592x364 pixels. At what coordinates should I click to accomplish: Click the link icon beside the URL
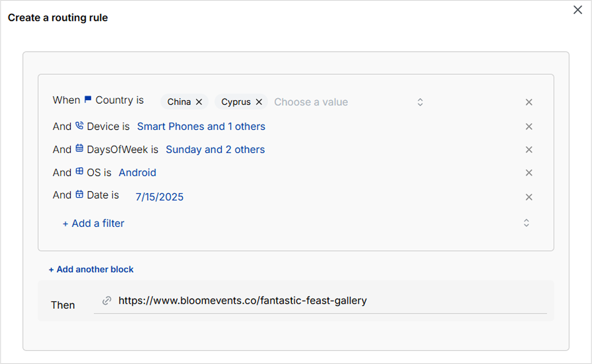(x=107, y=301)
